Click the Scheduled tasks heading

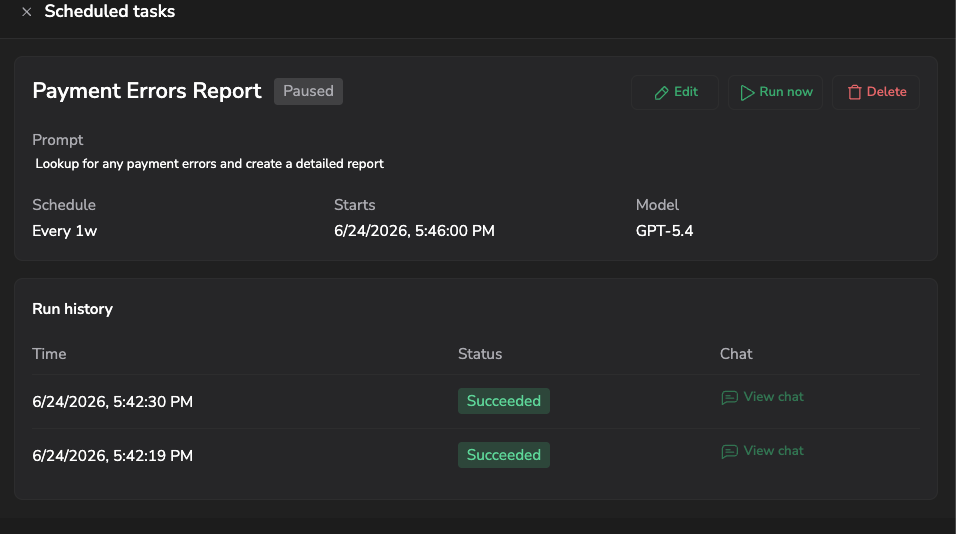tap(110, 11)
